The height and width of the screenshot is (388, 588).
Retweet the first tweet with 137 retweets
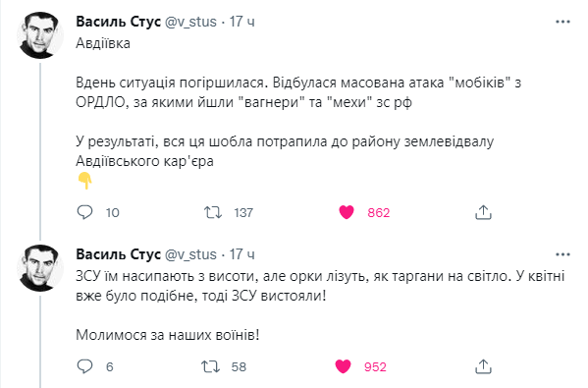[213, 212]
